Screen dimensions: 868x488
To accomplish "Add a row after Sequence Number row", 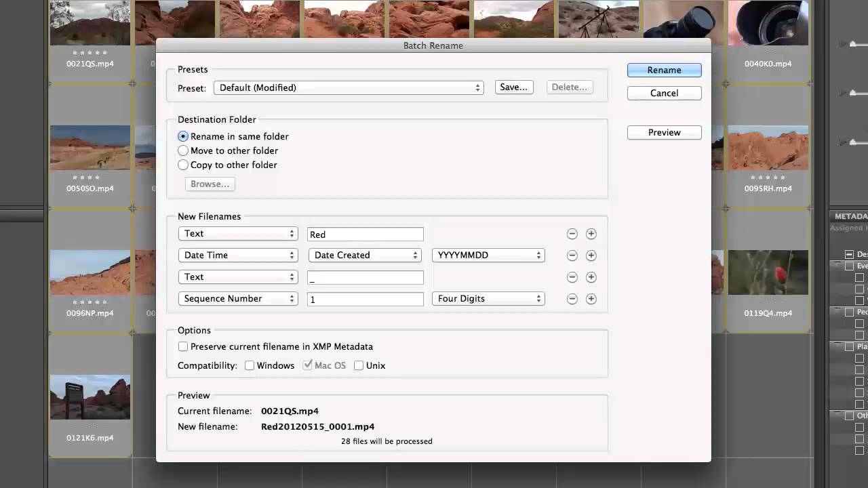I will coord(591,299).
